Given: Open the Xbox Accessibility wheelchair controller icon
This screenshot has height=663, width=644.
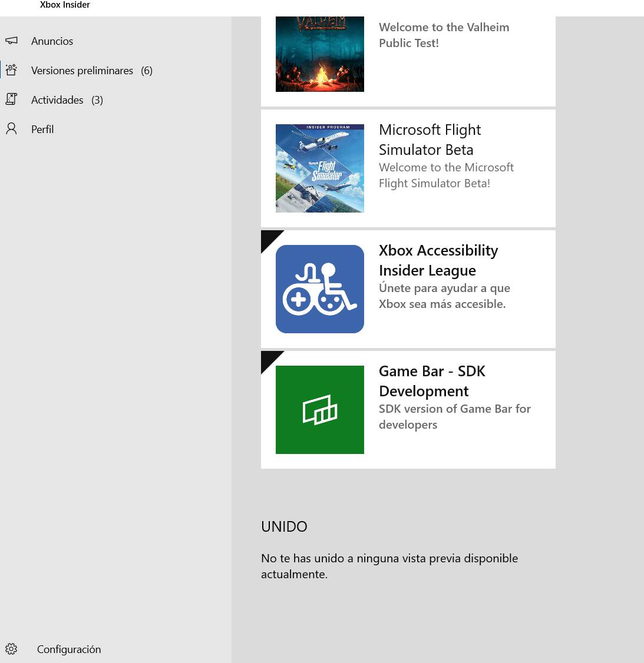Looking at the screenshot, I should tap(319, 289).
